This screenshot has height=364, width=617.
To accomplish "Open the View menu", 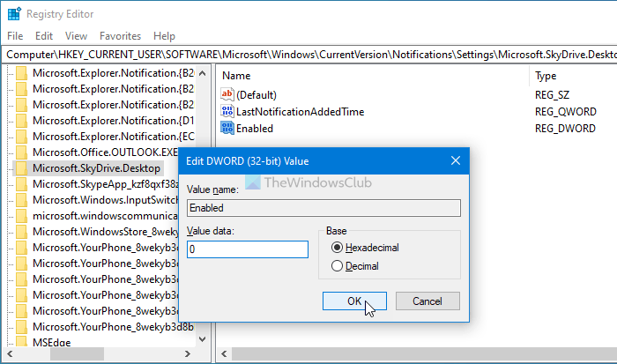I will [x=76, y=36].
